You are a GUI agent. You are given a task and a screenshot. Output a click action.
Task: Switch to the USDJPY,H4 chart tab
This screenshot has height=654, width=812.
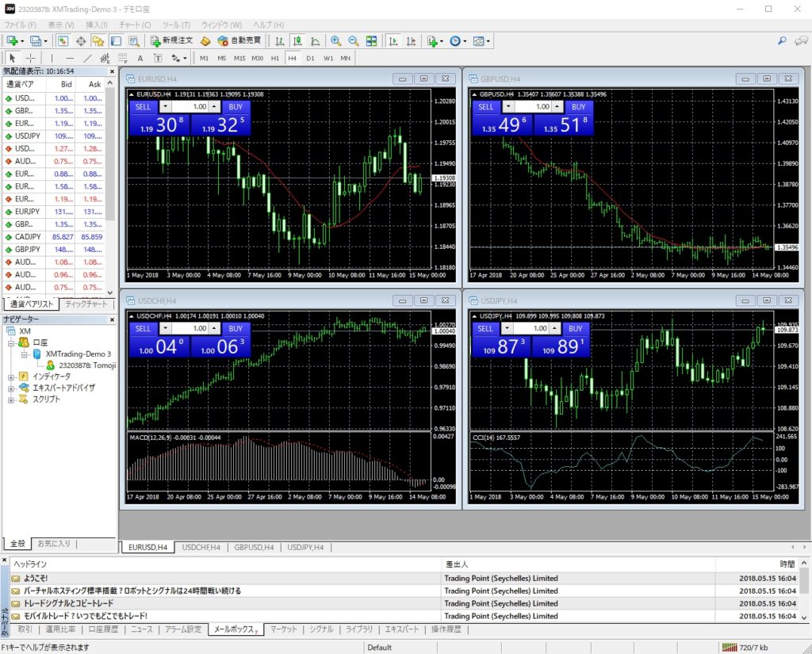[305, 547]
